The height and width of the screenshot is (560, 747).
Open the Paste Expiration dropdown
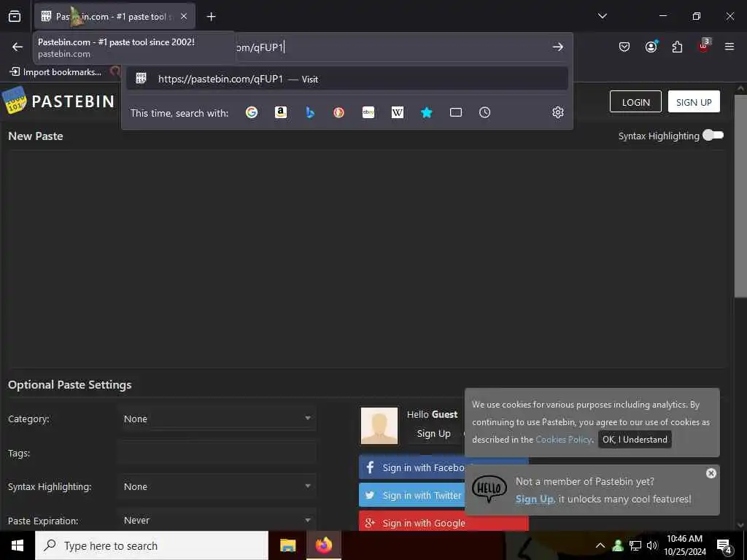click(217, 520)
